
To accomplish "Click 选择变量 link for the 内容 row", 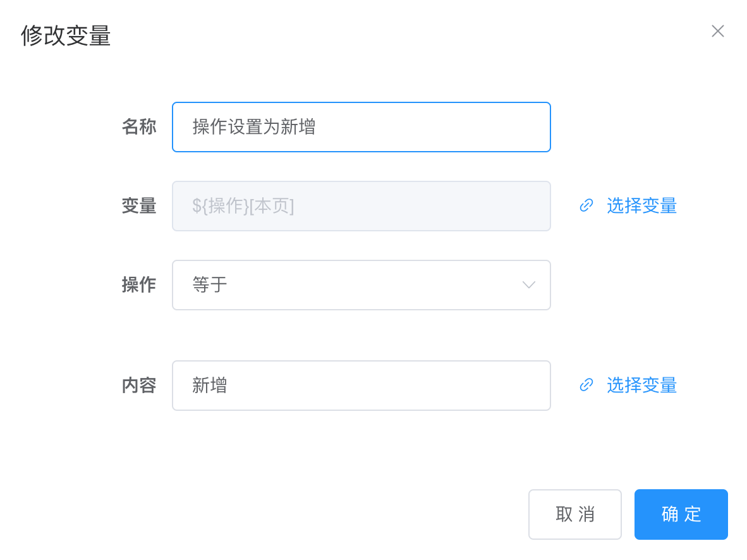I will click(x=641, y=385).
